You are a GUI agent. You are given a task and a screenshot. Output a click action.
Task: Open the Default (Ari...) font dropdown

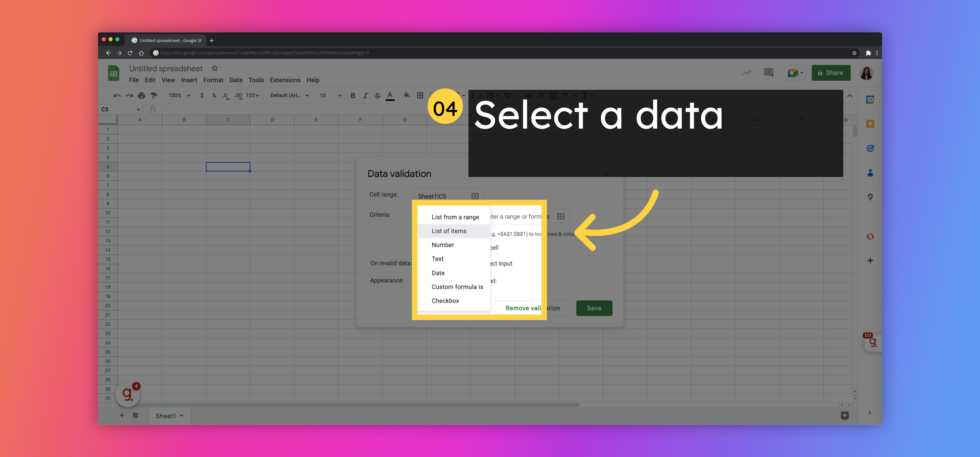[289, 96]
